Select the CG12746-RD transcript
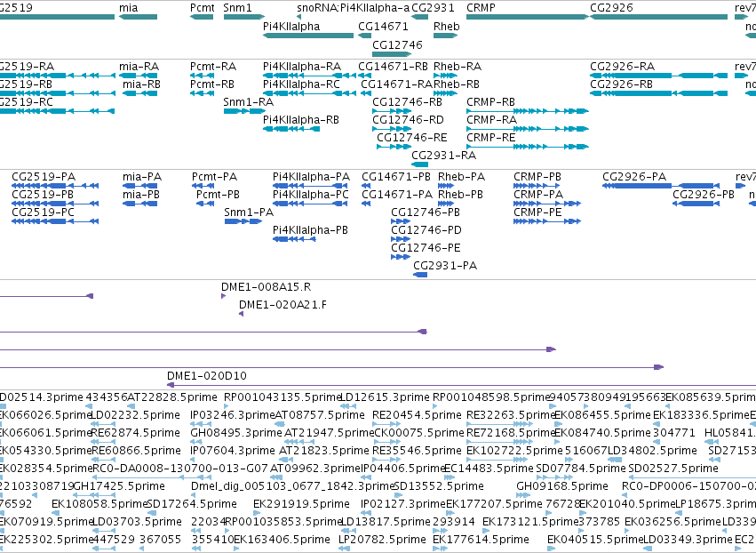The image size is (756, 553). [x=392, y=129]
